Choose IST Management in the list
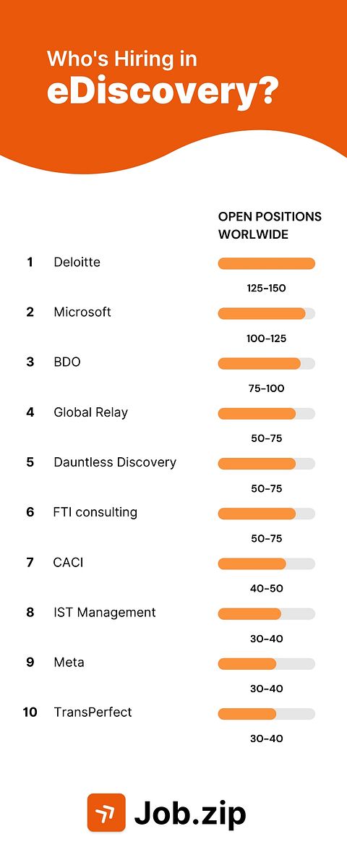The height and width of the screenshot is (868, 347). (x=105, y=612)
